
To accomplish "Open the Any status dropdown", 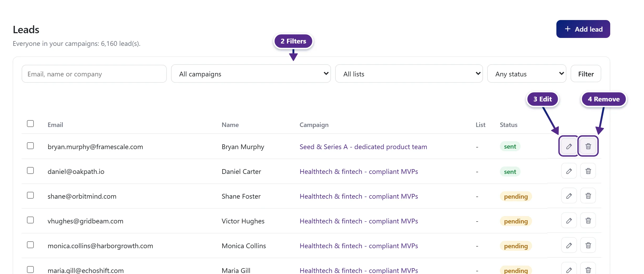I will pyautogui.click(x=527, y=74).
